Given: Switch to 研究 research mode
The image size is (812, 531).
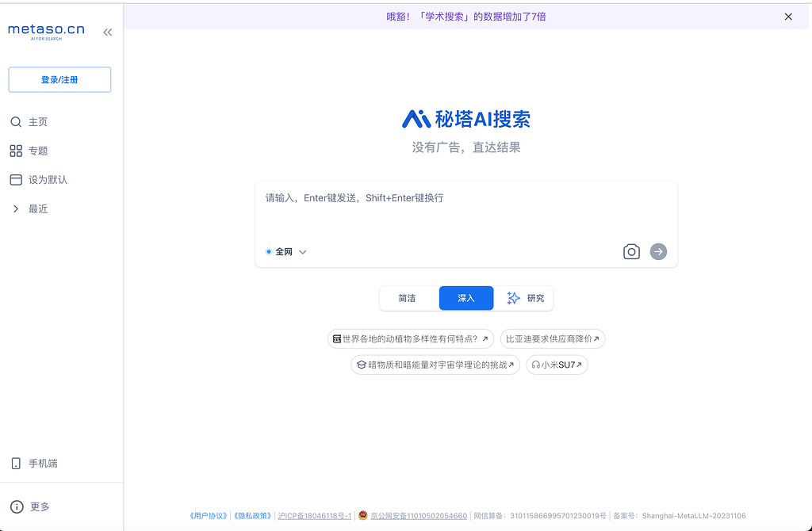Looking at the screenshot, I should (x=525, y=298).
